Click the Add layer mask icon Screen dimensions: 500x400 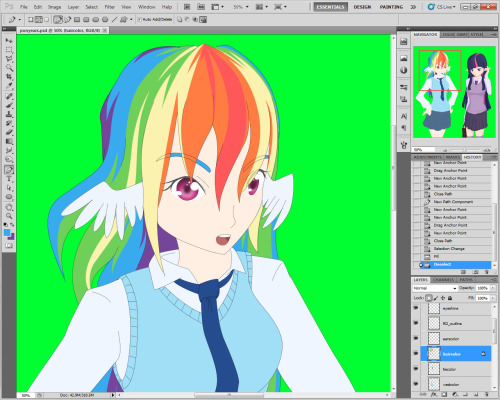point(444,394)
